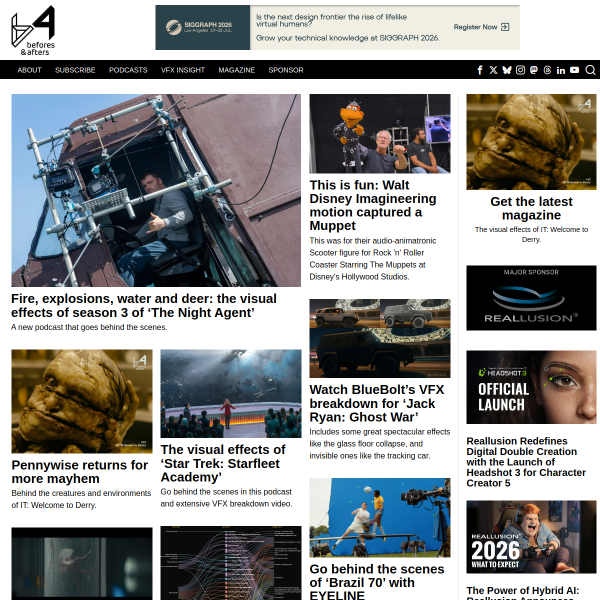This screenshot has width=600, height=600.
Task: Click 'Get the latest magazine' heading
Action: click(531, 208)
